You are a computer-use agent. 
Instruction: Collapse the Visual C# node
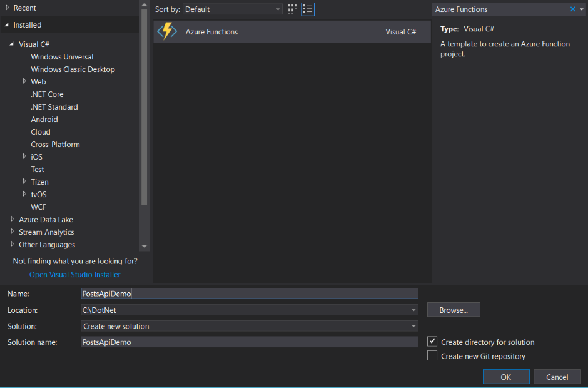coord(12,44)
